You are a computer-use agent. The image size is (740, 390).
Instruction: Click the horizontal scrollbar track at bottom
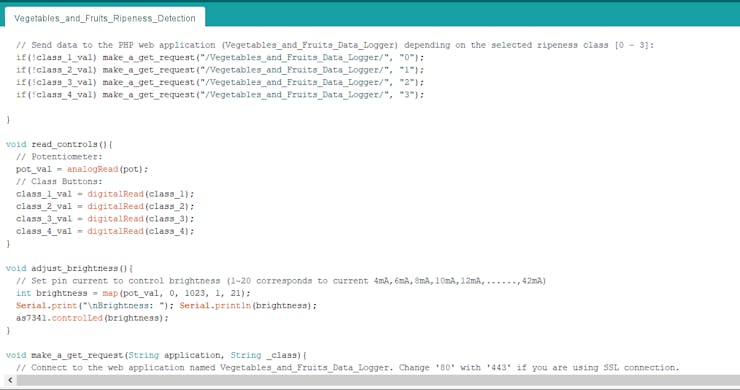pos(378,380)
